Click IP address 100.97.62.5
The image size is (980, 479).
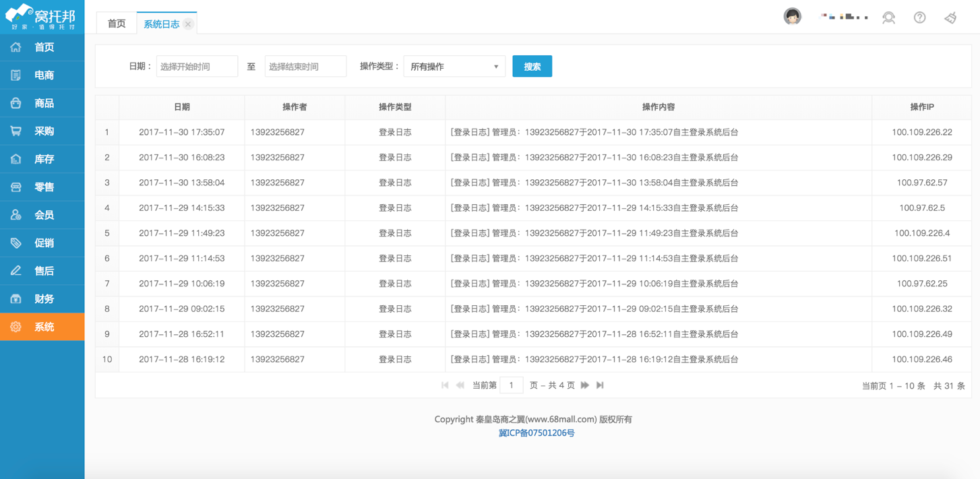[922, 208]
